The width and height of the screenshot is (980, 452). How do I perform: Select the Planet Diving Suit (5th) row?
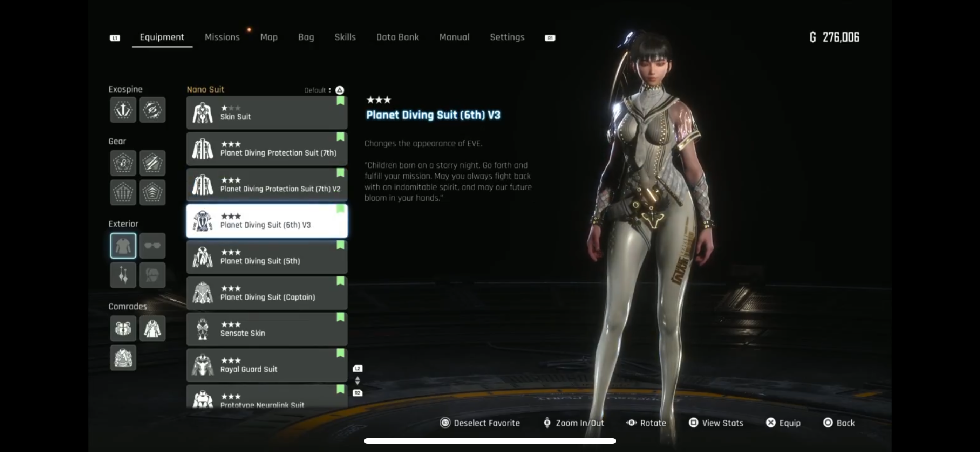267,257
